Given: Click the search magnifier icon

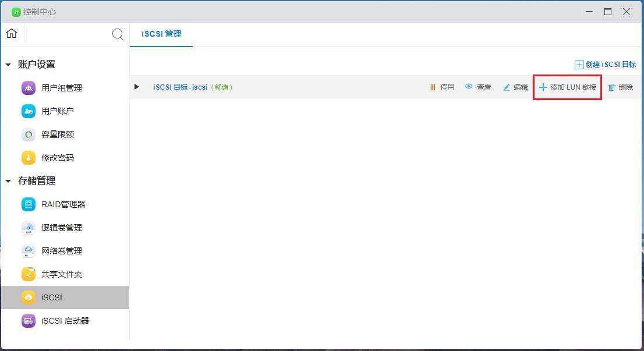Looking at the screenshot, I should click(118, 34).
